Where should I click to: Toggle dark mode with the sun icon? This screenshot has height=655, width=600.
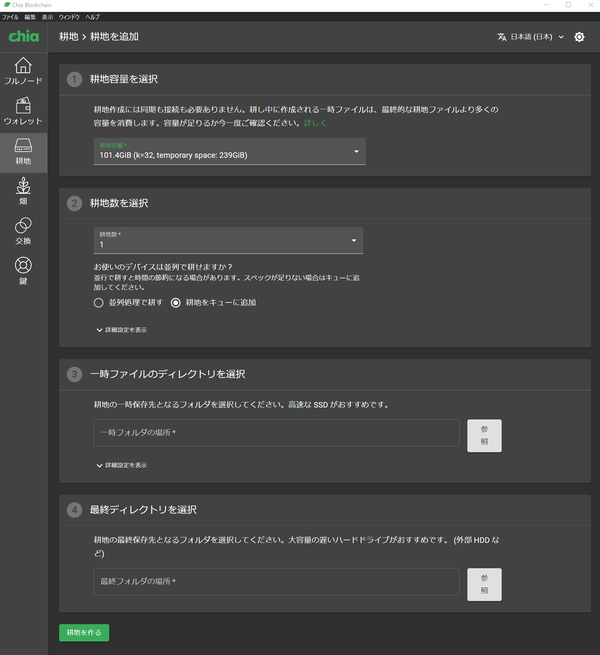(579, 37)
